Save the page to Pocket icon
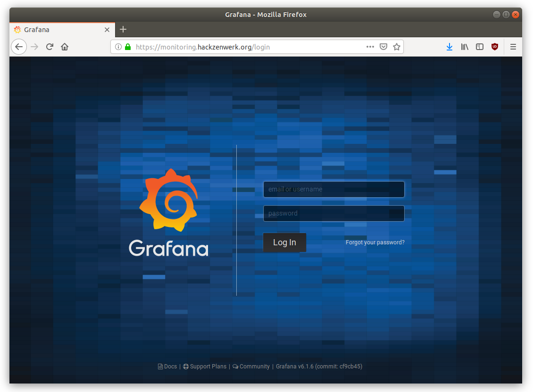The image size is (533, 392). [x=383, y=47]
